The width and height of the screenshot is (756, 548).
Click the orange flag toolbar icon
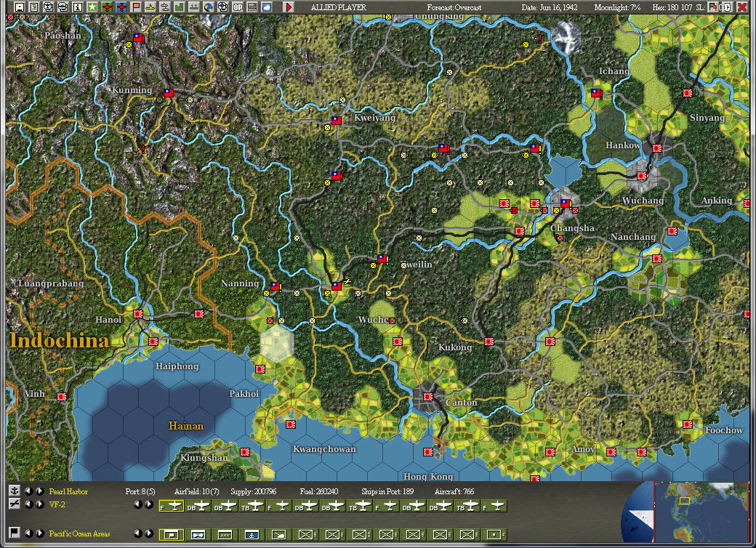(x=136, y=7)
